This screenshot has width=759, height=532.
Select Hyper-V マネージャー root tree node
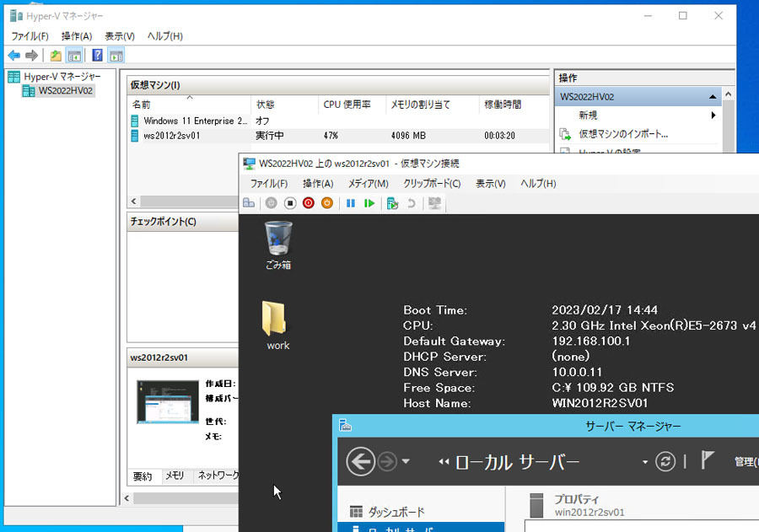click(55, 77)
